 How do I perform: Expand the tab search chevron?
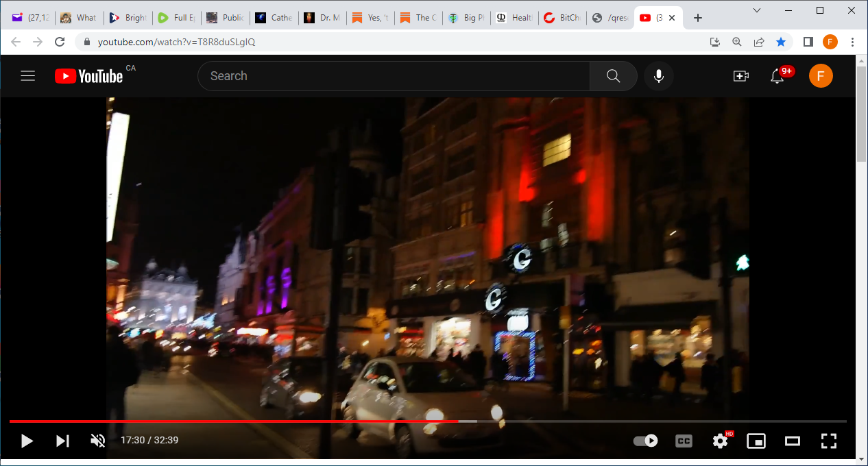click(757, 10)
